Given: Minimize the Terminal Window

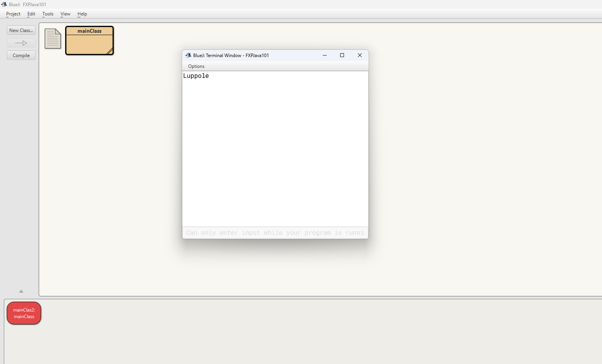Looking at the screenshot, I should tap(325, 55).
